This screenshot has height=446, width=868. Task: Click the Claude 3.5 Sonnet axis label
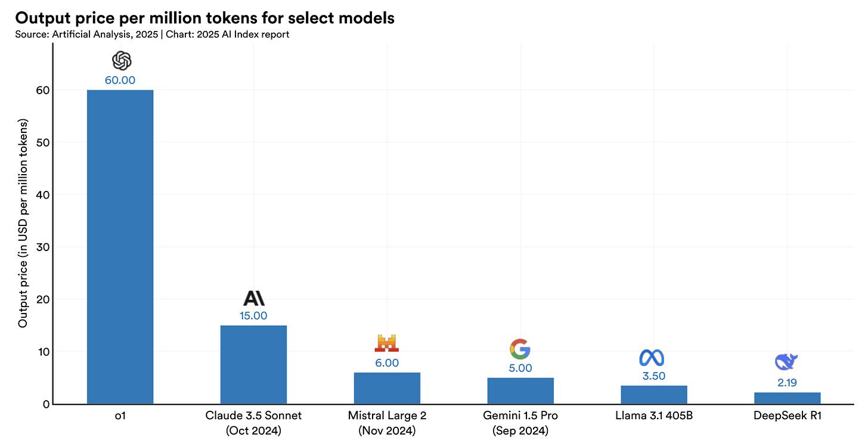253,422
